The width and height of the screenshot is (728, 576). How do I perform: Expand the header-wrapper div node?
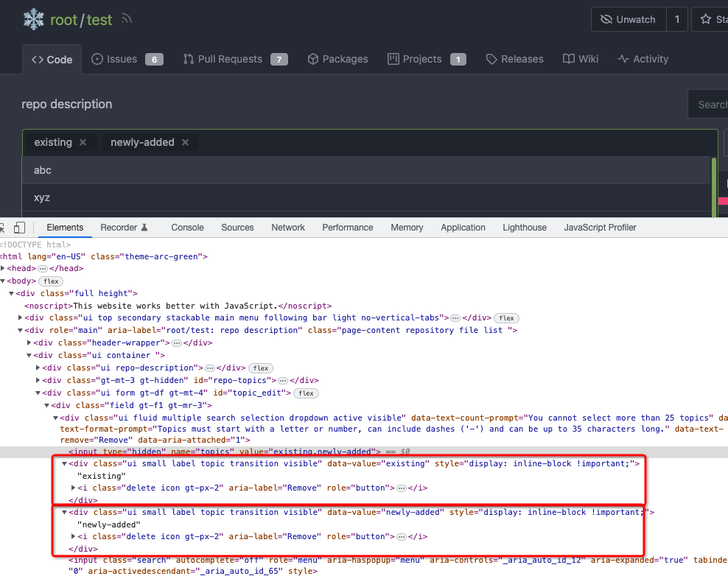pyautogui.click(x=29, y=343)
